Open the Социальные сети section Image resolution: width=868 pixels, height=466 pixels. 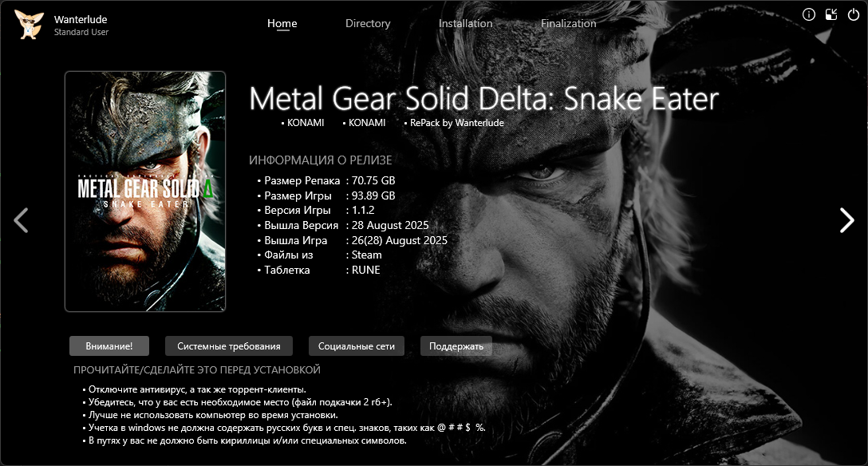point(356,346)
